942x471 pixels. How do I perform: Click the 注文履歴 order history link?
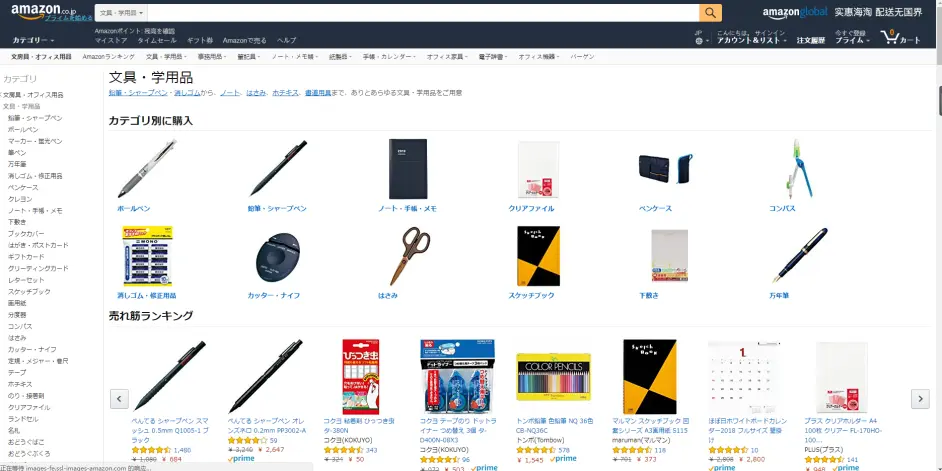point(810,40)
